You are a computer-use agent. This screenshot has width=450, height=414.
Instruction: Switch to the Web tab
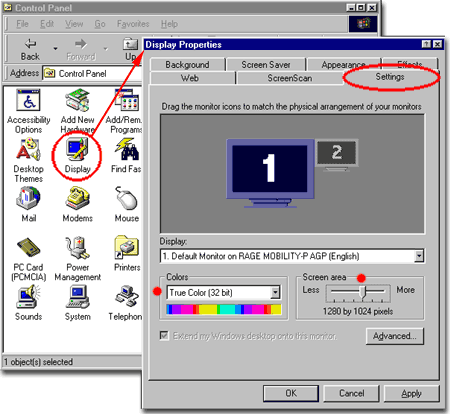(190, 78)
